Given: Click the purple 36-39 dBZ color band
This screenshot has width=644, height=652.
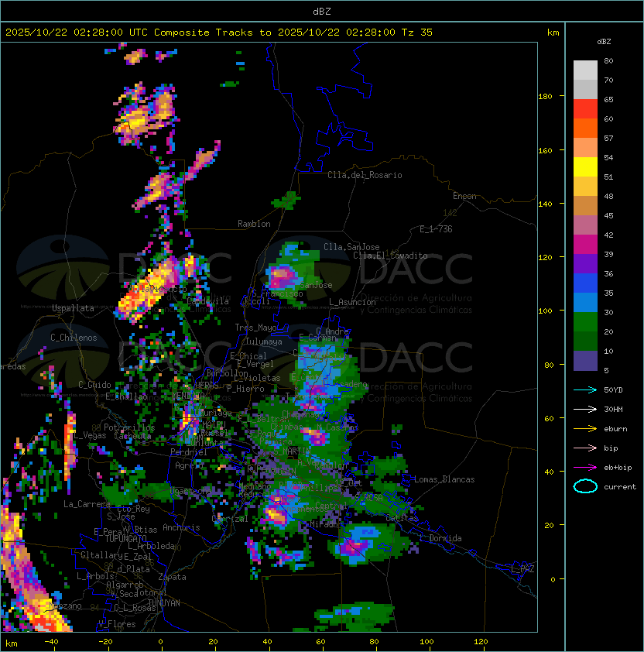Looking at the screenshot, I should pos(585,264).
